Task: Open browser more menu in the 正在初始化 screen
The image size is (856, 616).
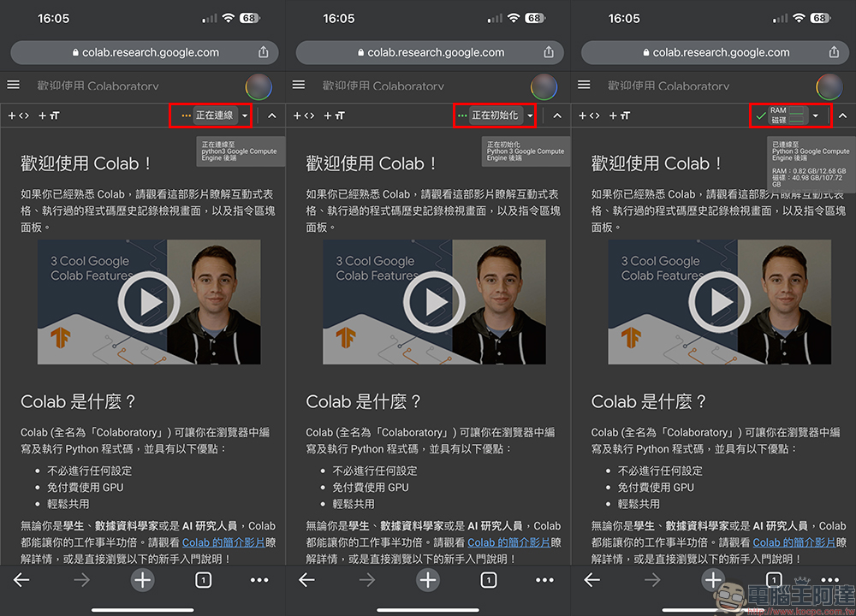Action: click(544, 580)
